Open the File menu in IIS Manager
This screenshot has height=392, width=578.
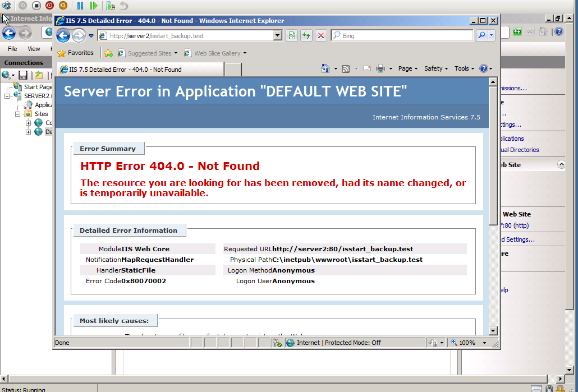(12, 49)
